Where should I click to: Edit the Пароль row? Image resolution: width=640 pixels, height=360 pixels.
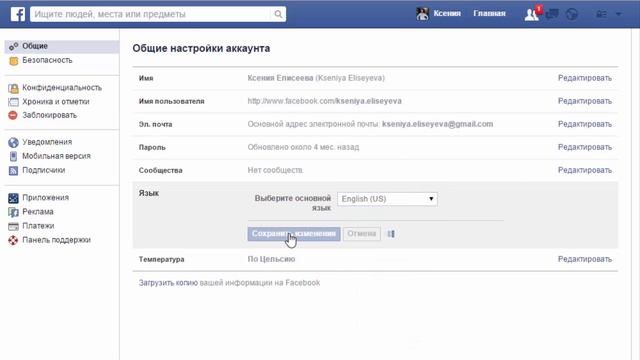pyautogui.click(x=584, y=147)
